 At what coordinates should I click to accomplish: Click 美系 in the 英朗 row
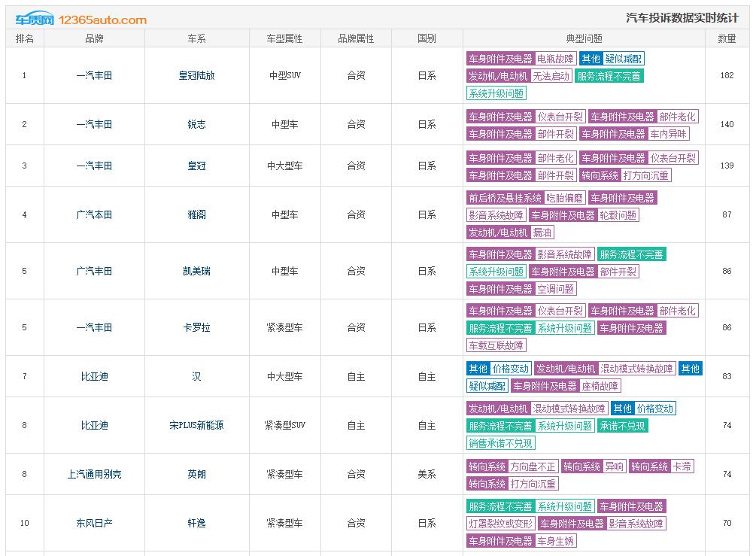coord(427,475)
